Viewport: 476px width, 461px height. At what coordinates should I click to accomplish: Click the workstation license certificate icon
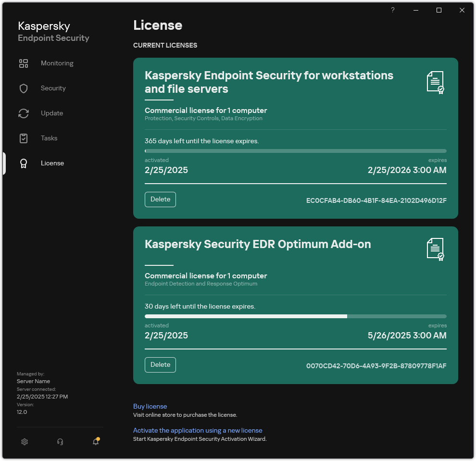click(x=435, y=82)
